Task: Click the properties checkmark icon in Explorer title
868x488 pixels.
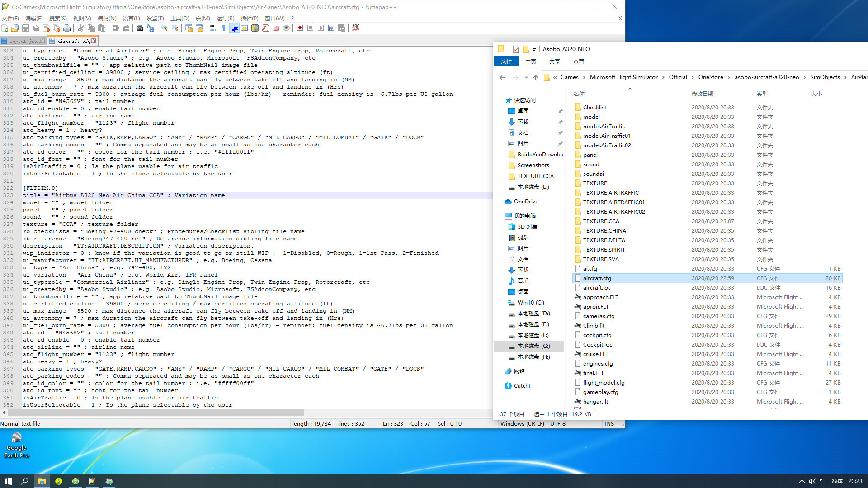Action: coord(515,49)
